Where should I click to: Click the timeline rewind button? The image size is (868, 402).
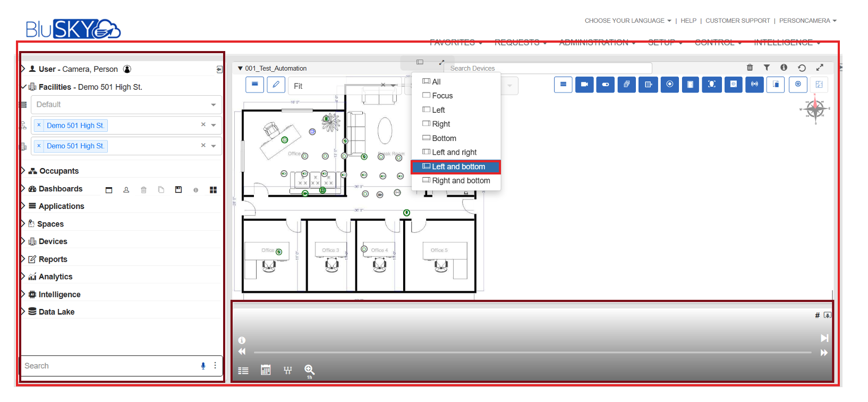[x=242, y=352]
